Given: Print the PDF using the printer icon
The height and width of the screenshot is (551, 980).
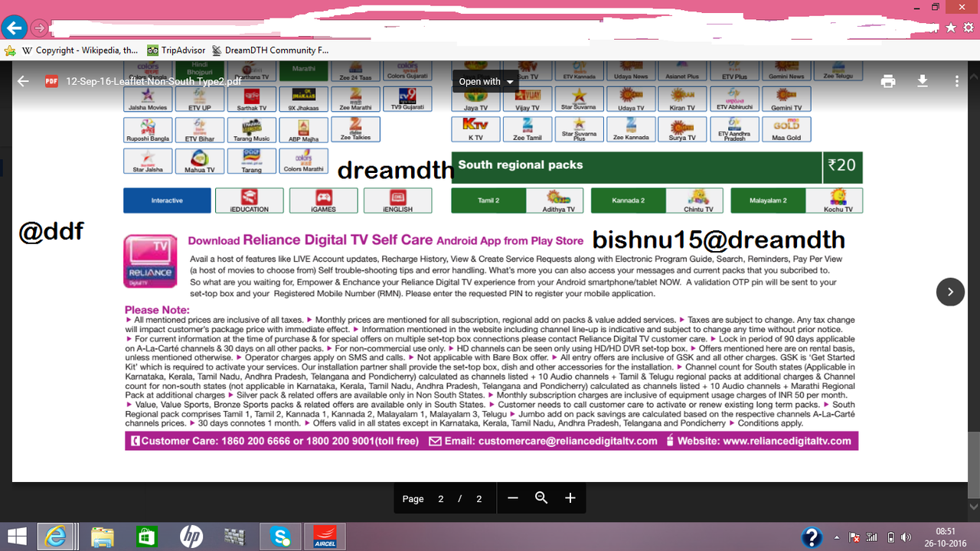Looking at the screenshot, I should coord(888,81).
